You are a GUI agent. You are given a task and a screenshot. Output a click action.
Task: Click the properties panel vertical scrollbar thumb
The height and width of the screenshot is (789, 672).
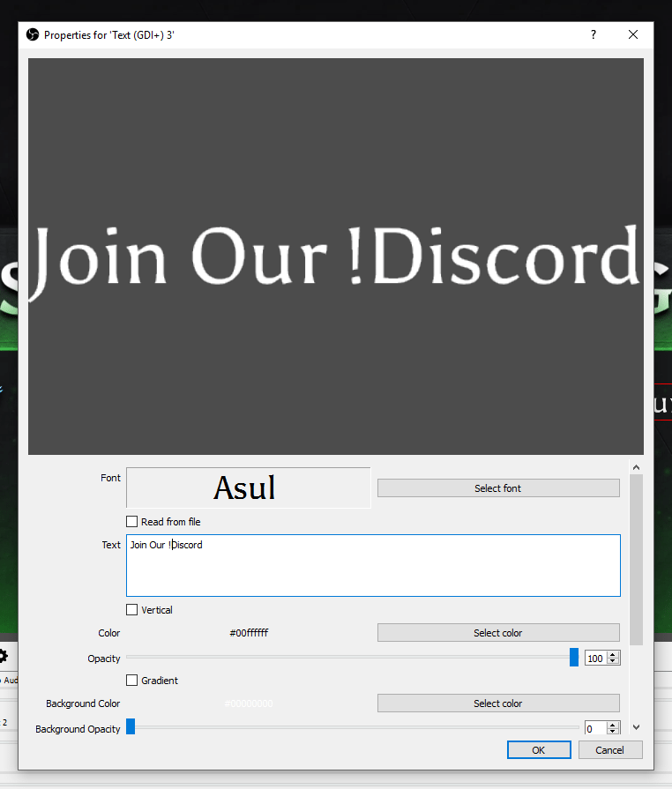pyautogui.click(x=636, y=560)
